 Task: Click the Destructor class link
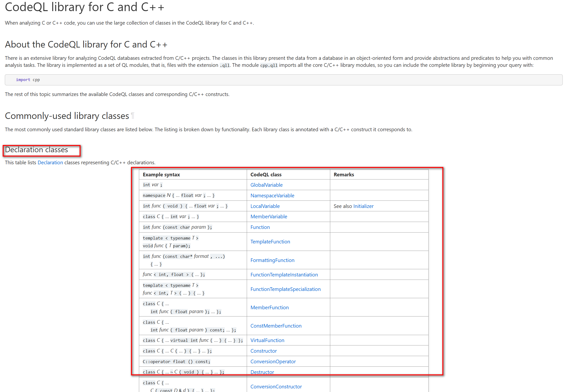(262, 372)
